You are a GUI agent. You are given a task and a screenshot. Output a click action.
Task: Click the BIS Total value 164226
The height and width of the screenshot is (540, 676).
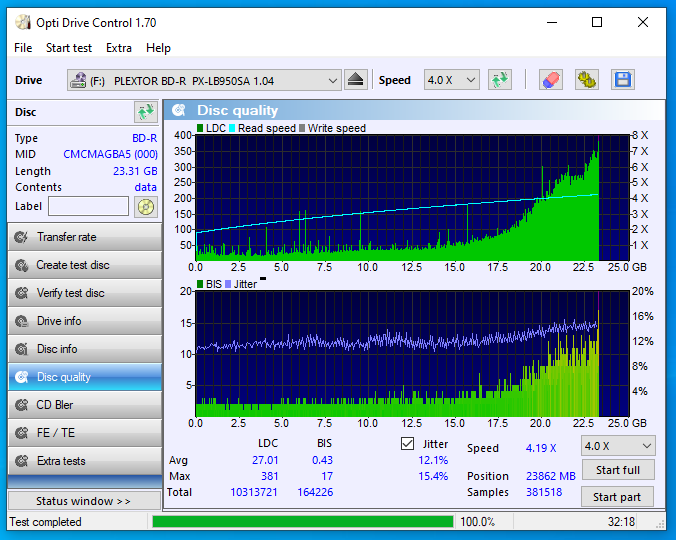(x=315, y=492)
